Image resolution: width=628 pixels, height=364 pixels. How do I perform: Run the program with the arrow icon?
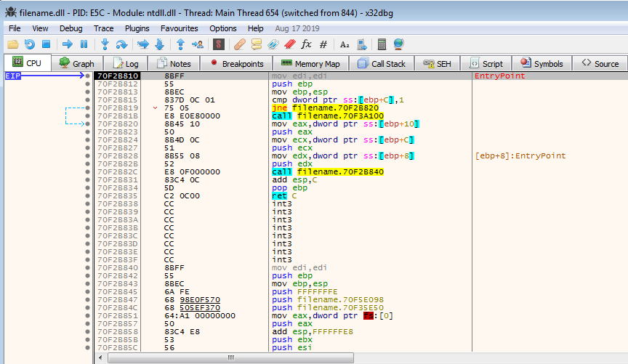pyautogui.click(x=66, y=44)
